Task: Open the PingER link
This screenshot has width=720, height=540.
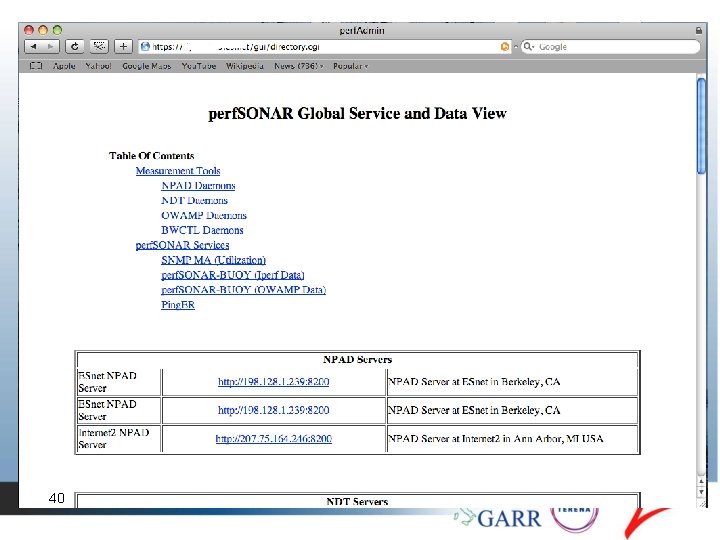Action: point(178,305)
